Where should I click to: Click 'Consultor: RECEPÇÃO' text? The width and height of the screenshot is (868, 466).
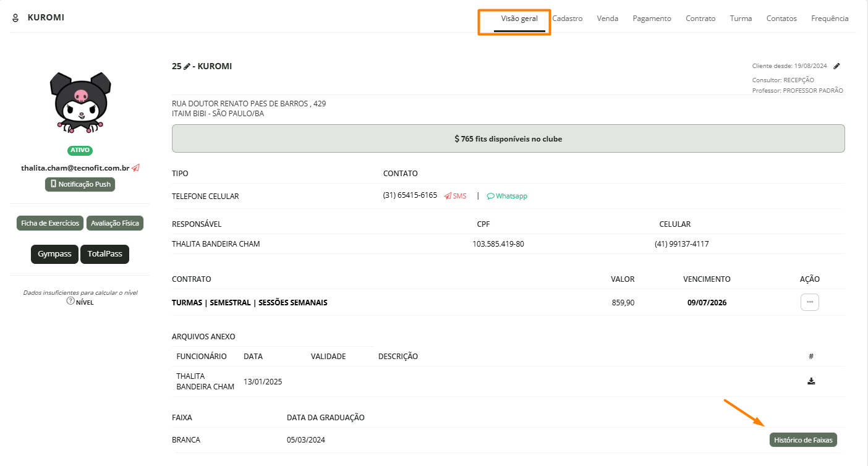(x=783, y=80)
